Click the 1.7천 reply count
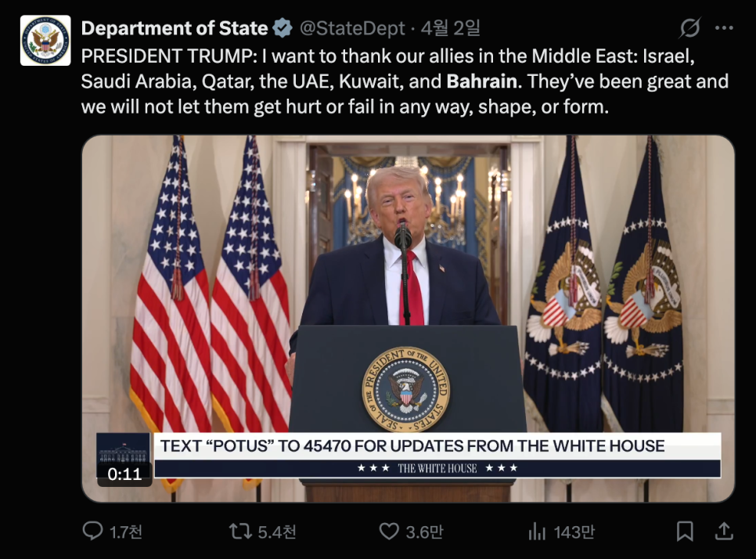756x559 pixels. (x=126, y=532)
